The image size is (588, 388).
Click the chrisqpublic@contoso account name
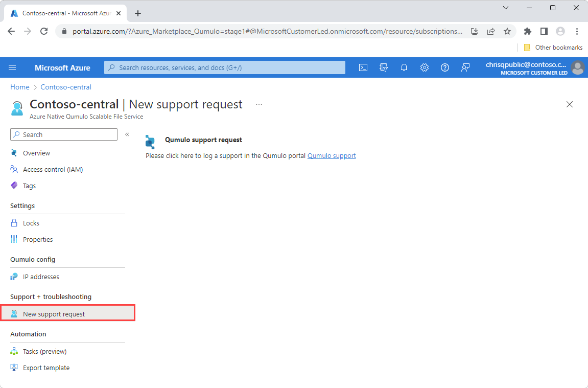pyautogui.click(x=526, y=64)
